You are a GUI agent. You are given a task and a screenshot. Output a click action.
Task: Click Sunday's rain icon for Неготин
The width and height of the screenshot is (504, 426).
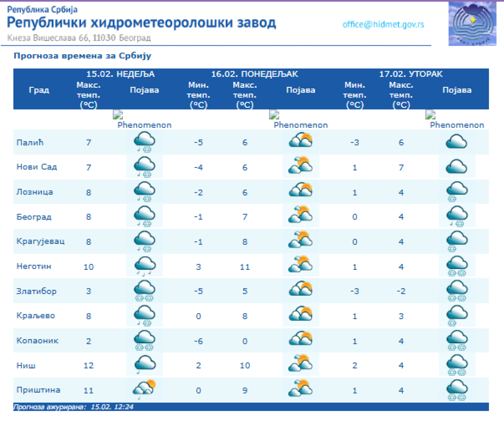click(x=145, y=266)
